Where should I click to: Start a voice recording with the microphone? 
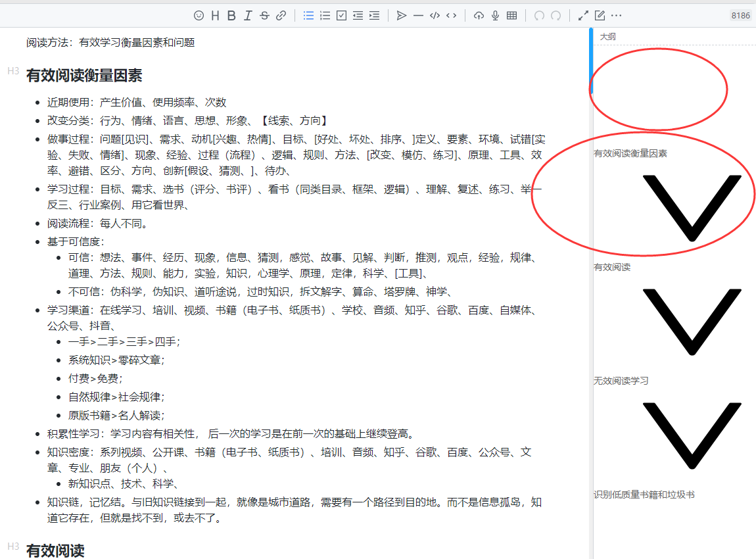pyautogui.click(x=495, y=15)
